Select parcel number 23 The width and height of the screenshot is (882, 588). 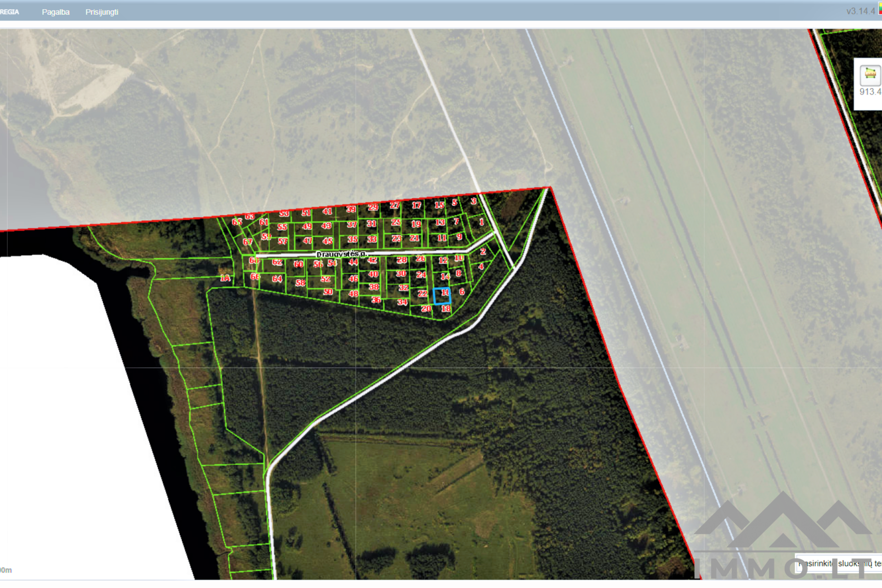pos(396,238)
